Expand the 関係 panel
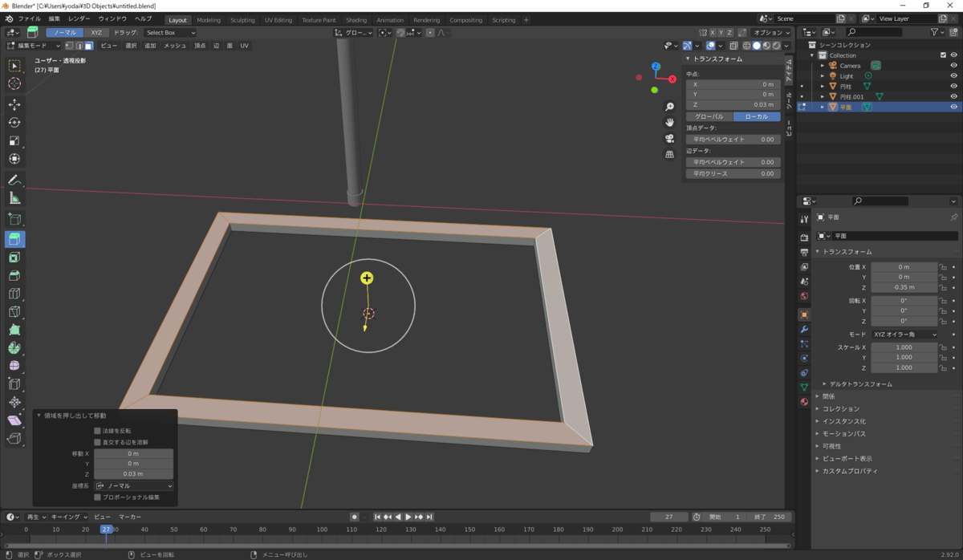Image resolution: width=963 pixels, height=560 pixels. click(x=827, y=396)
